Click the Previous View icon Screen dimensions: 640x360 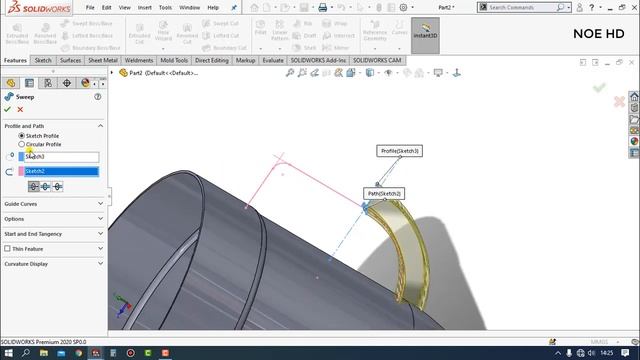[314, 73]
